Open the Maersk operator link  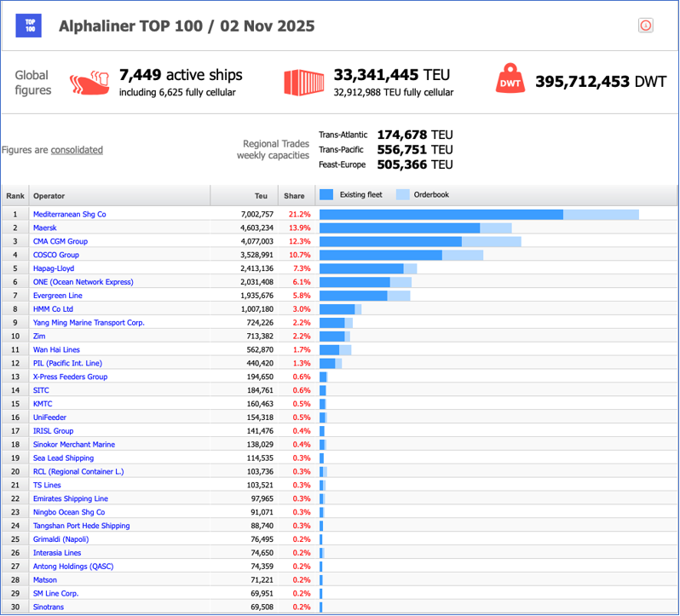tap(45, 228)
